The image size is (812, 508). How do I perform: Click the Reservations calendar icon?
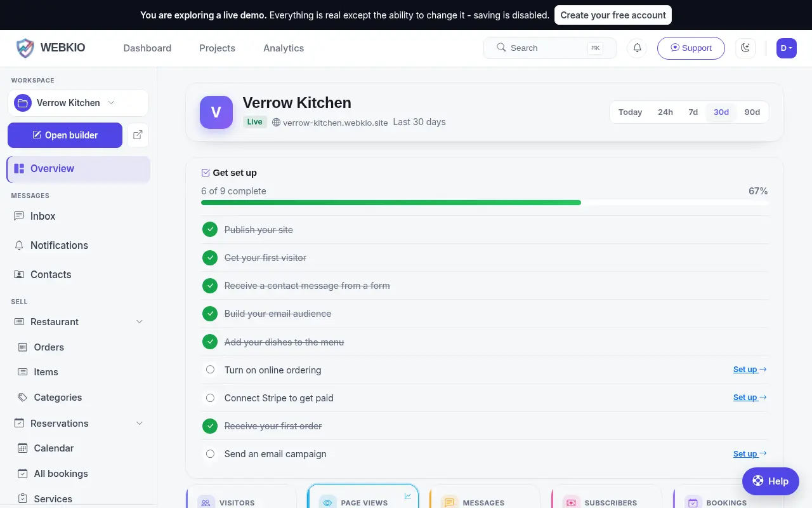(x=19, y=424)
